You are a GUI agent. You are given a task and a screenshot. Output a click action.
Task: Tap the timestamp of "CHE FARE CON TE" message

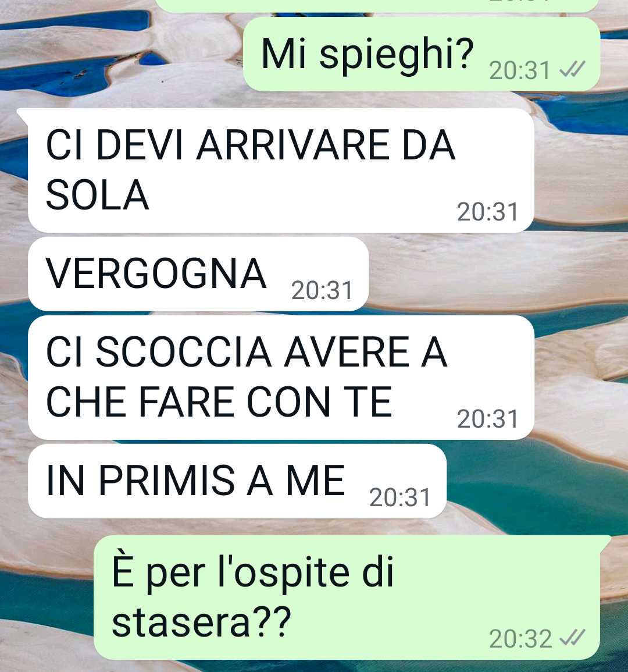[x=487, y=419]
